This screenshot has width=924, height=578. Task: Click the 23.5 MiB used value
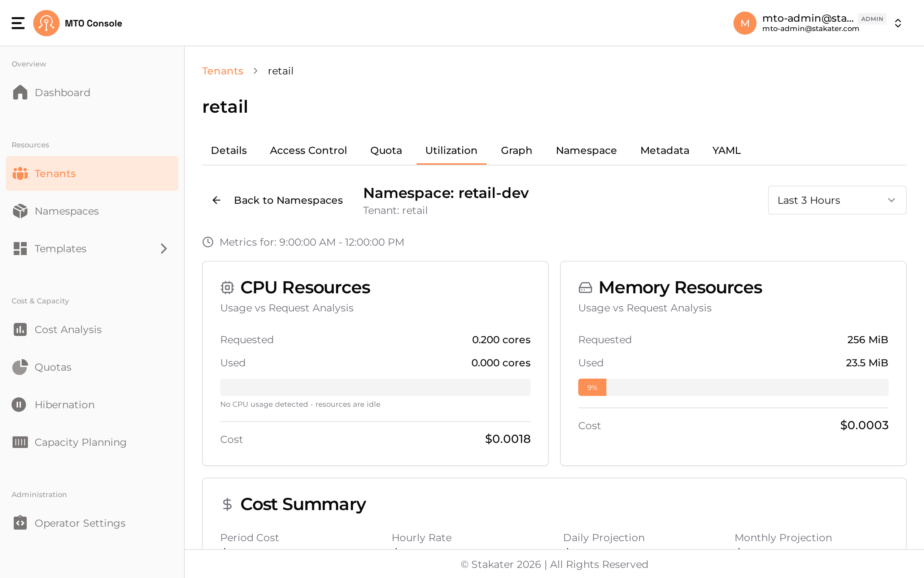coord(867,363)
